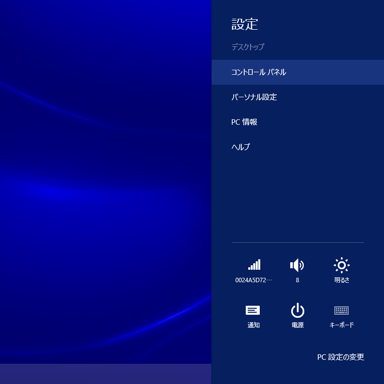The width and height of the screenshot is (384, 384).
Task: Open コントロール パネル from the settings list
Action: (x=298, y=72)
